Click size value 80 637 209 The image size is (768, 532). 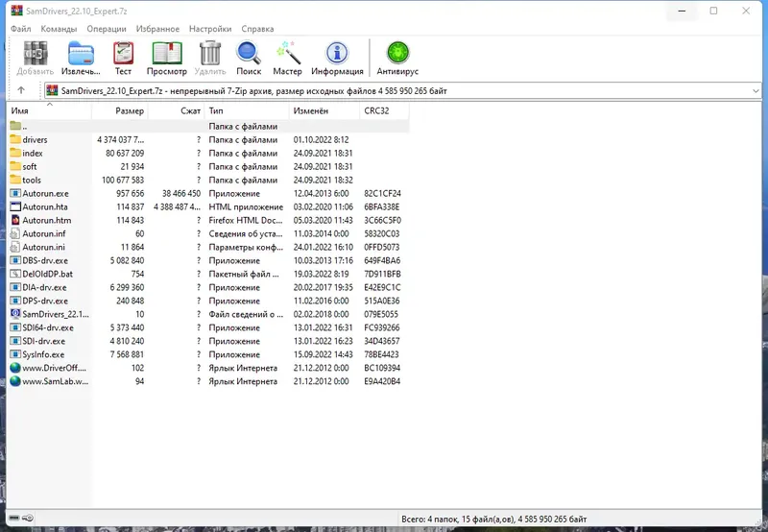[125, 153]
